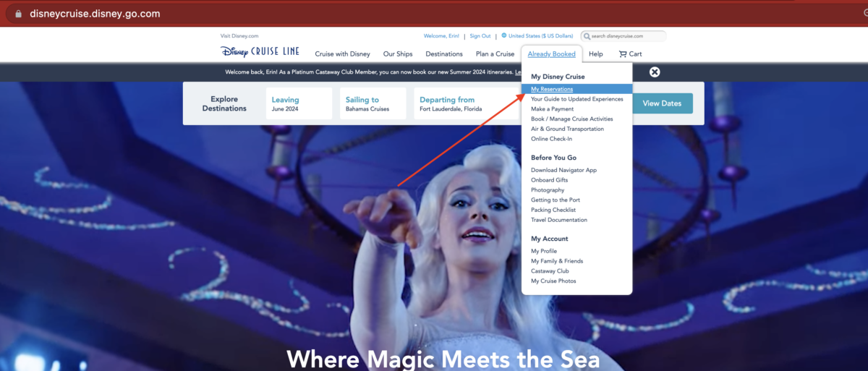Open Castaway Club link
The image size is (868, 371).
[550, 271]
